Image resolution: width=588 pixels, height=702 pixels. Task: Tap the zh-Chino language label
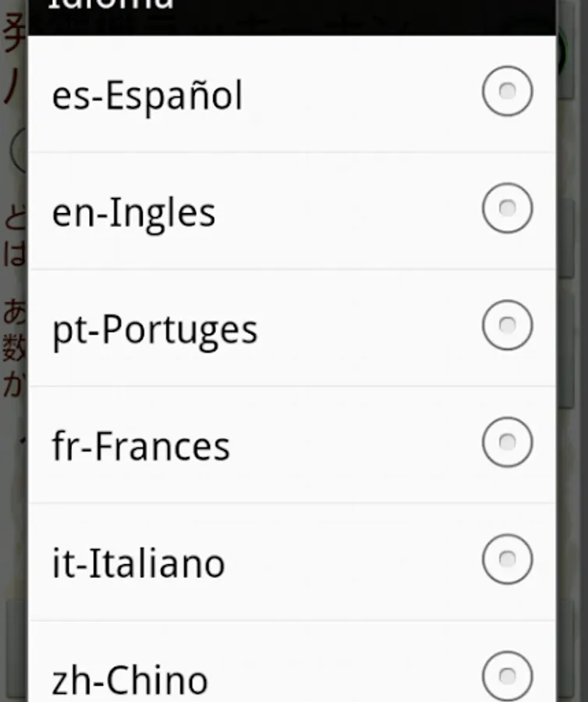(x=129, y=680)
